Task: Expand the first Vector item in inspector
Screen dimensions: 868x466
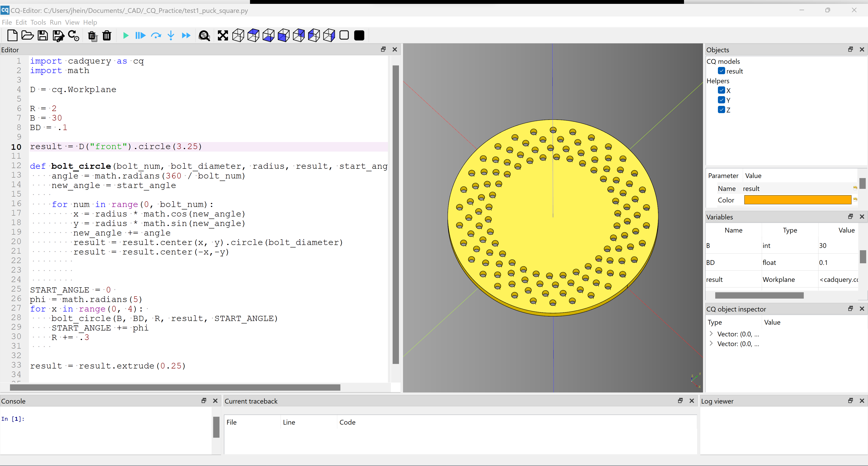Action: point(711,334)
